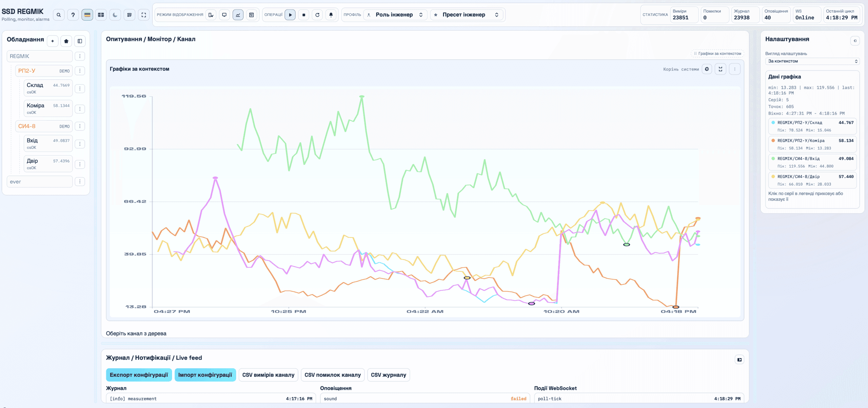
Task: Click the alarm bell icon
Action: point(331,15)
